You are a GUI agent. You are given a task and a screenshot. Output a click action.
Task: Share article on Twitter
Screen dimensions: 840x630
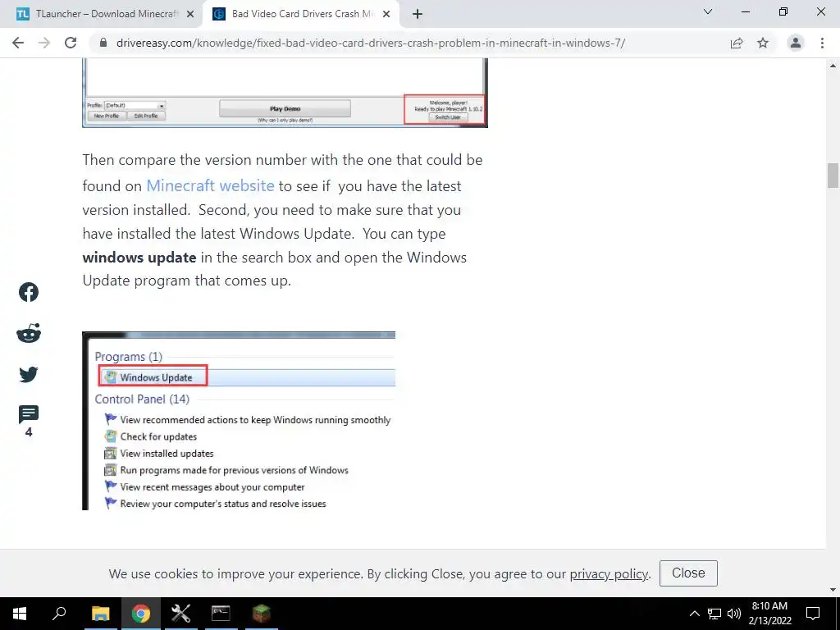coord(29,374)
